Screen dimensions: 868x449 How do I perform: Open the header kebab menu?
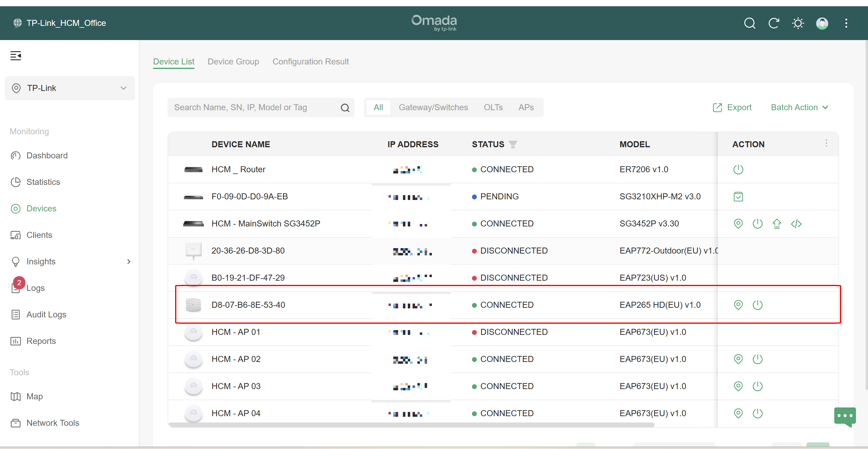[846, 23]
